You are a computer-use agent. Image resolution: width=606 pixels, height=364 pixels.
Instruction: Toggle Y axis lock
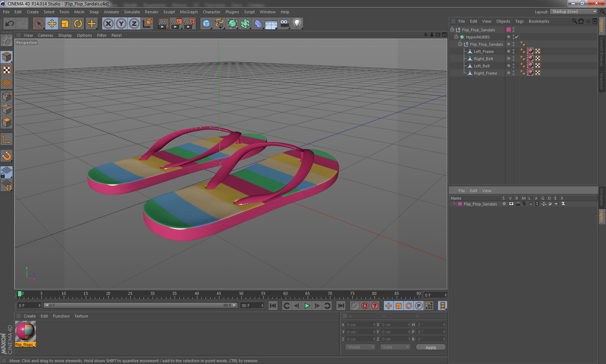tap(121, 24)
